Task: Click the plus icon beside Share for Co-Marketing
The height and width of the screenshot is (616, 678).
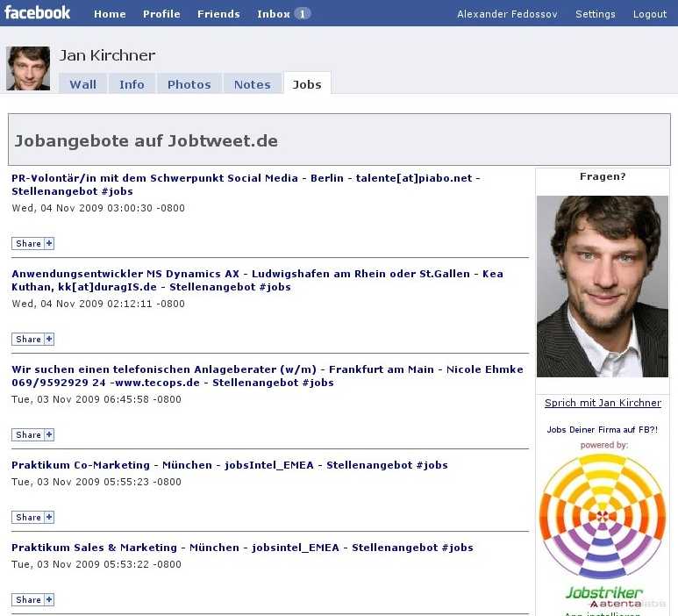Action: (x=49, y=518)
